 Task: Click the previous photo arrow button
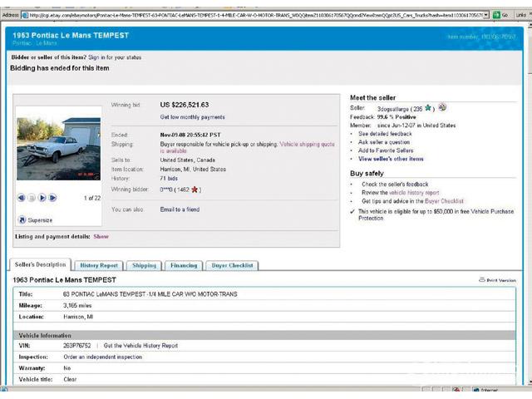pos(22,198)
